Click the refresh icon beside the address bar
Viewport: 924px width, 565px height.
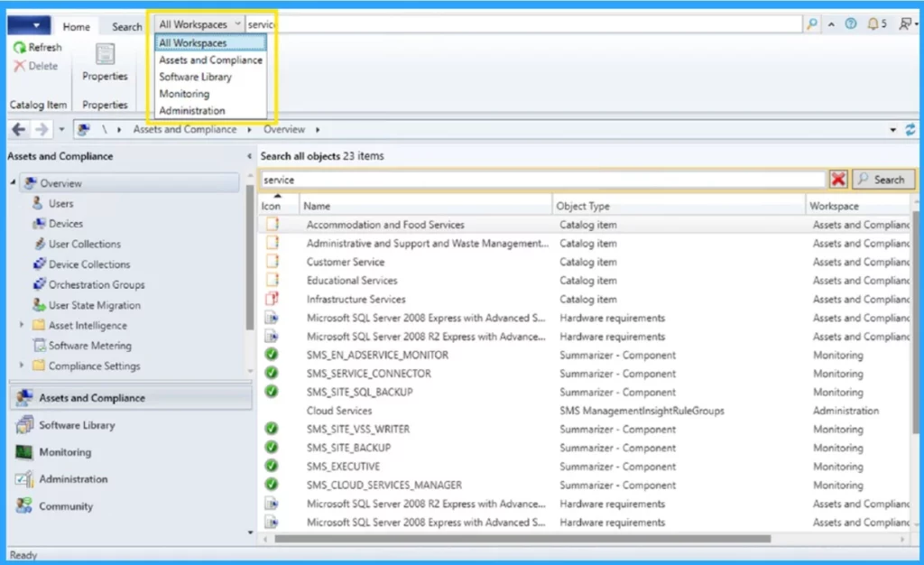(910, 129)
